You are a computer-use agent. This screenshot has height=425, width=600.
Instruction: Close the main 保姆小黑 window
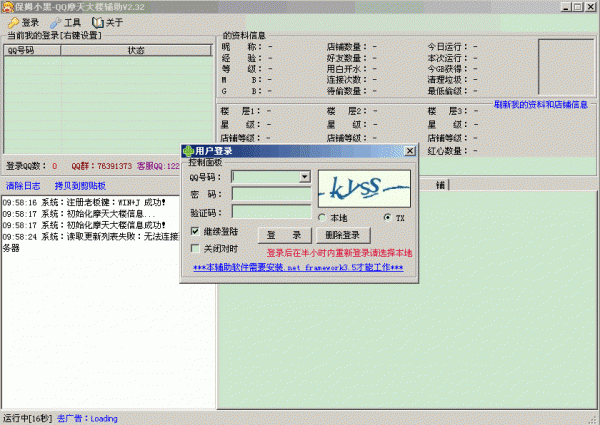[x=590, y=7]
